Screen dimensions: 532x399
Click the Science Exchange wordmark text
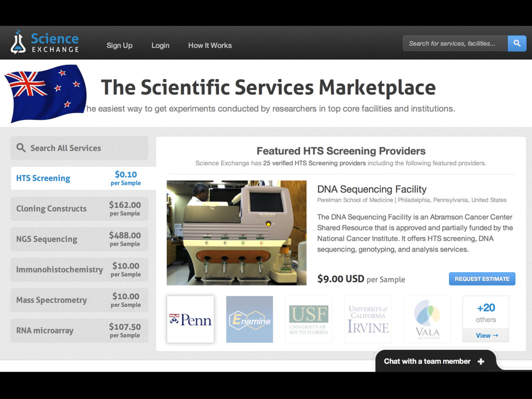click(x=55, y=43)
